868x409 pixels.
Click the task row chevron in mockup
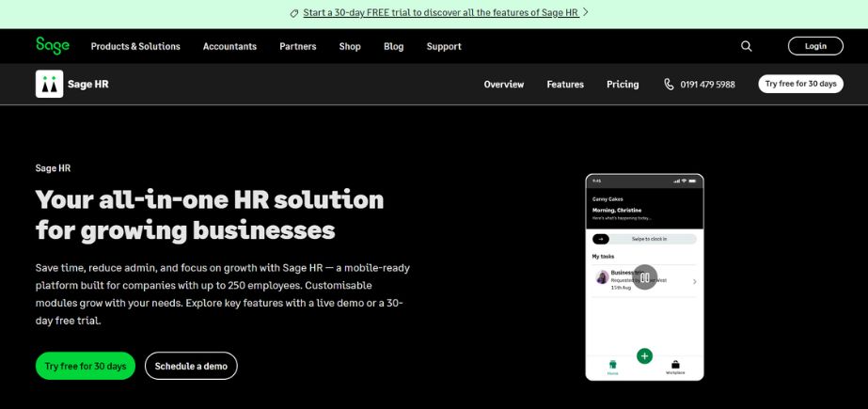coord(695,282)
